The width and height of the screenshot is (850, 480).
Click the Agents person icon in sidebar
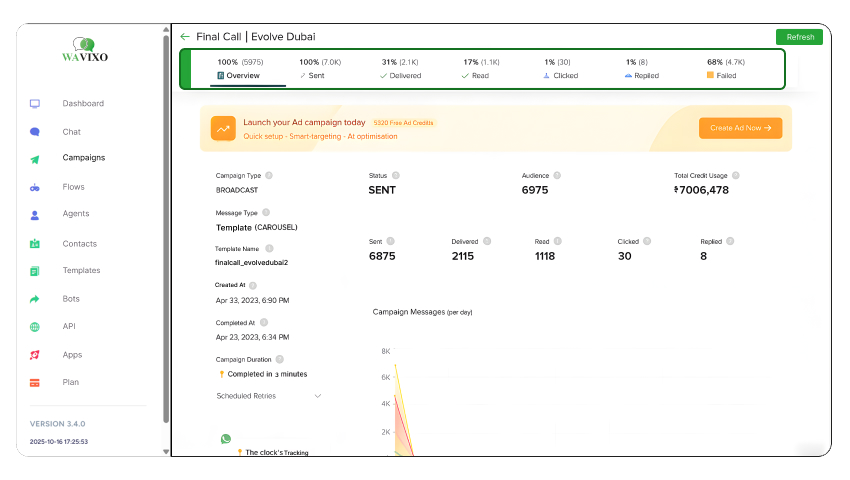tap(35, 214)
